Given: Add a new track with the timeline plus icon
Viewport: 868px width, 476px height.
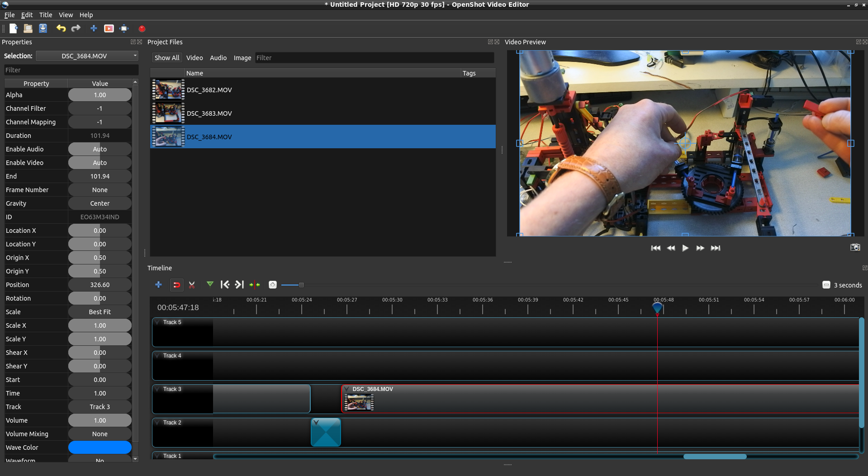Looking at the screenshot, I should [158, 285].
